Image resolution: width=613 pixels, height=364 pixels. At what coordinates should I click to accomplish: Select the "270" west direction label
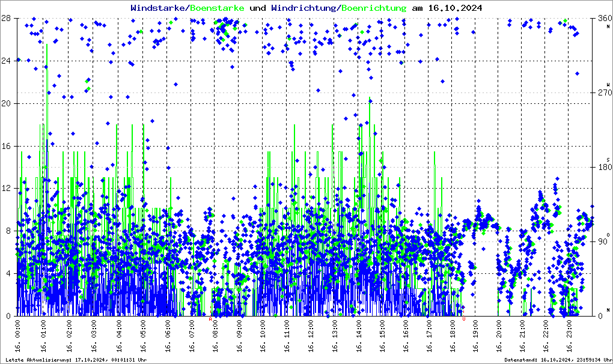pos(603,93)
